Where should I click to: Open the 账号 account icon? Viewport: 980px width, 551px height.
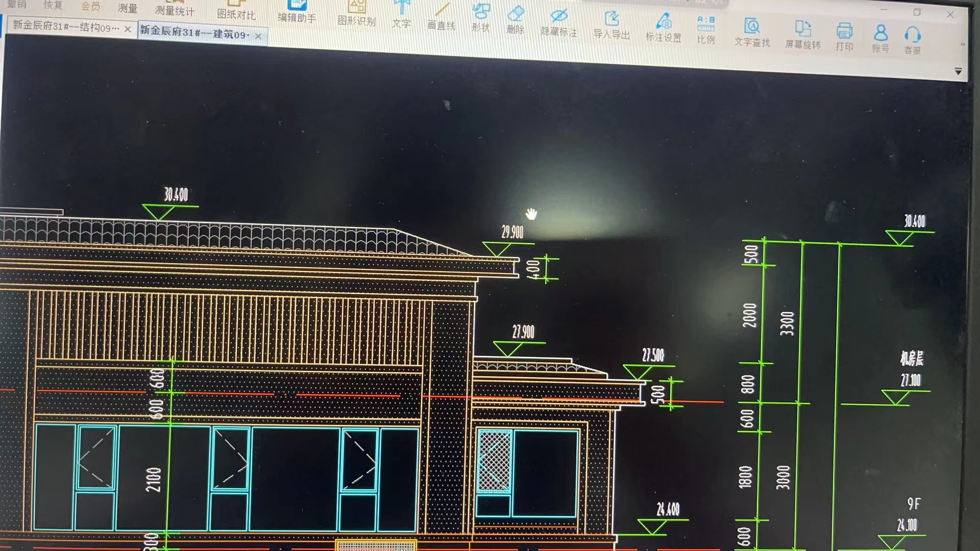tap(880, 39)
